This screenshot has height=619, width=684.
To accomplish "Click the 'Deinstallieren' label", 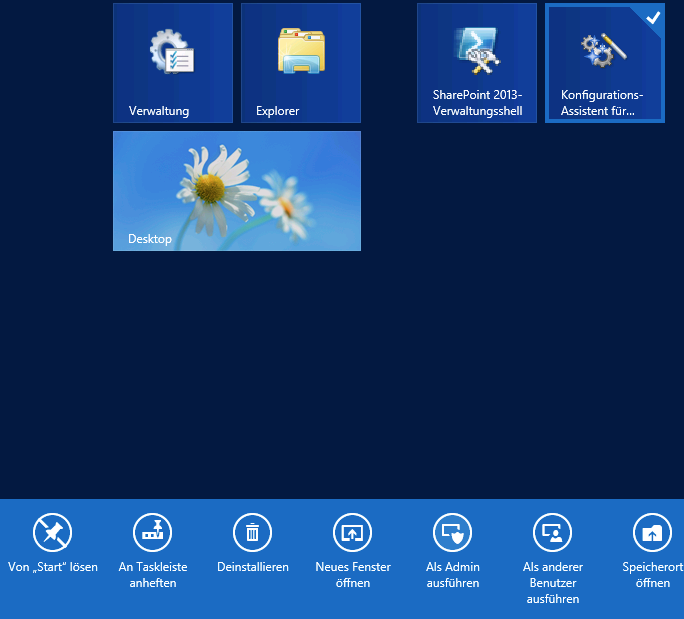I will coord(253,567).
